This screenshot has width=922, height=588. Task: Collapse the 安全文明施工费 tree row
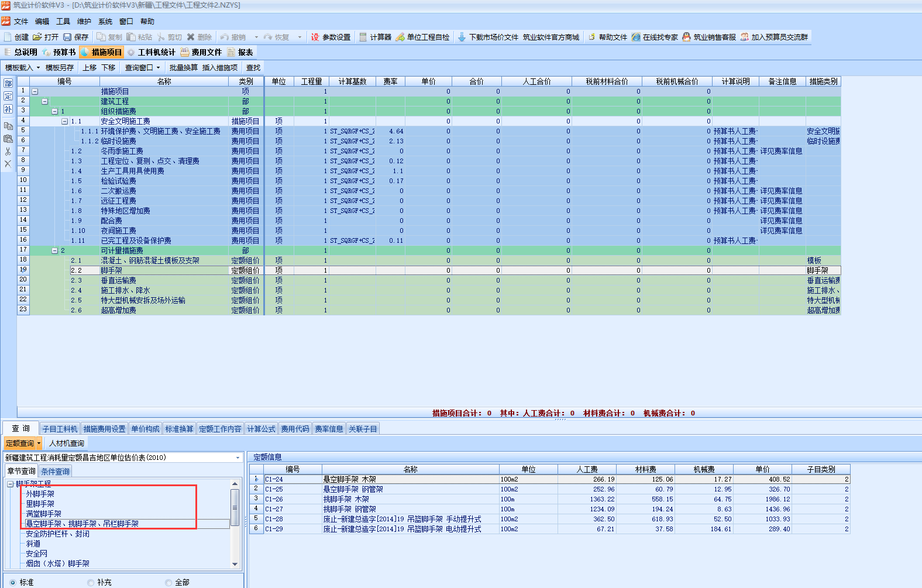tap(65, 121)
